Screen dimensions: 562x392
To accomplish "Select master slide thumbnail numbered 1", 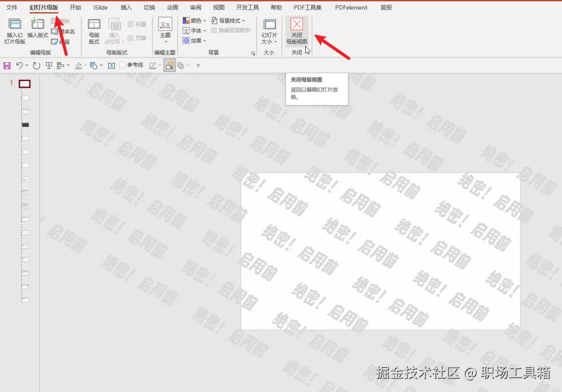I will 24,84.
